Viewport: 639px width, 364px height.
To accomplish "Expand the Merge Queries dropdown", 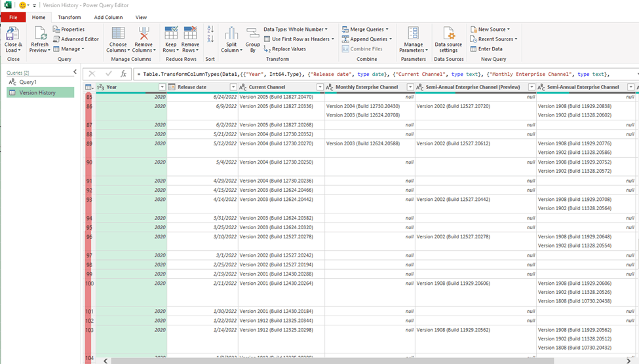I will [x=387, y=29].
